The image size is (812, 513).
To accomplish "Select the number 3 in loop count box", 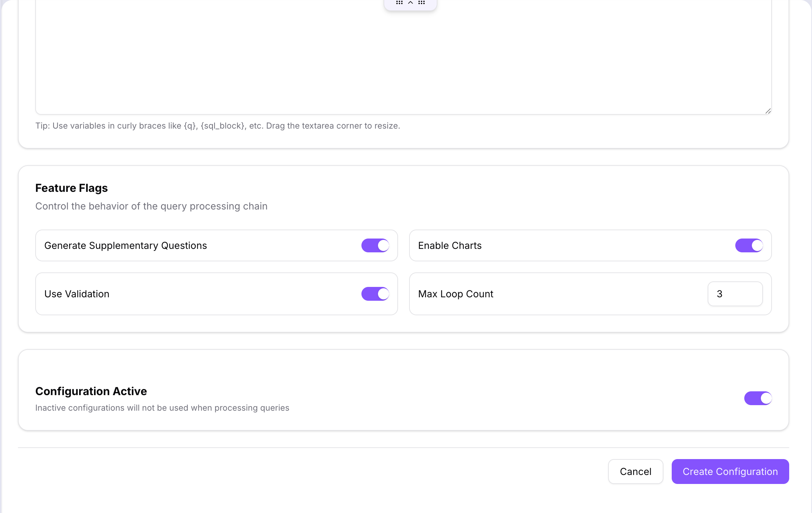I will pos(719,293).
